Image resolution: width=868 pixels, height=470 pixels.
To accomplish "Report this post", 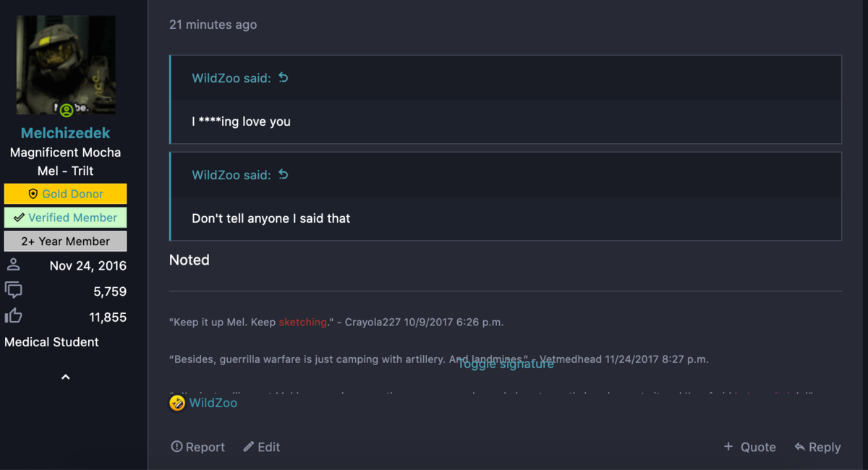I will (197, 447).
